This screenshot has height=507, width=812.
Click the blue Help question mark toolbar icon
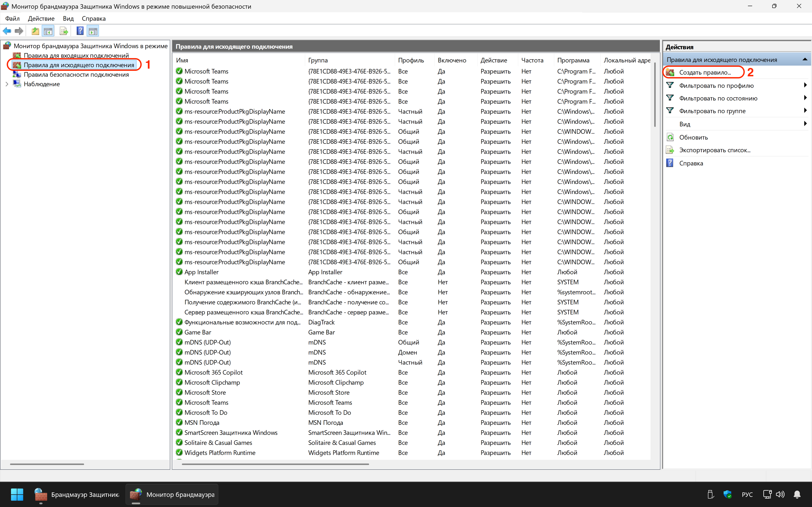point(80,31)
